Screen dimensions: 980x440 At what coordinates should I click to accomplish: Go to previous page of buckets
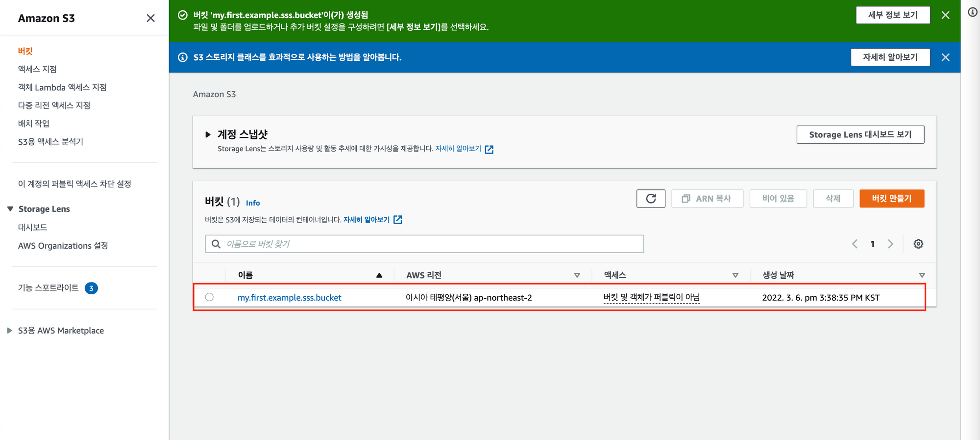tap(855, 244)
